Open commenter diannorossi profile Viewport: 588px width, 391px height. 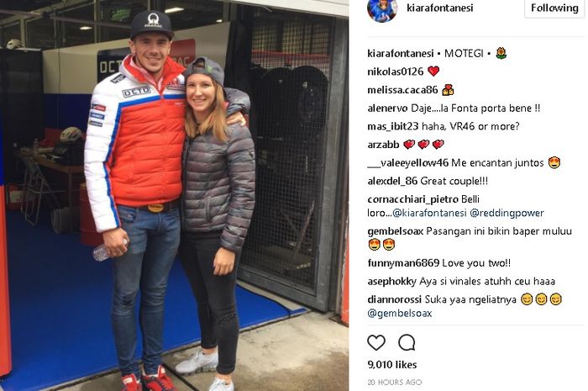(x=395, y=299)
